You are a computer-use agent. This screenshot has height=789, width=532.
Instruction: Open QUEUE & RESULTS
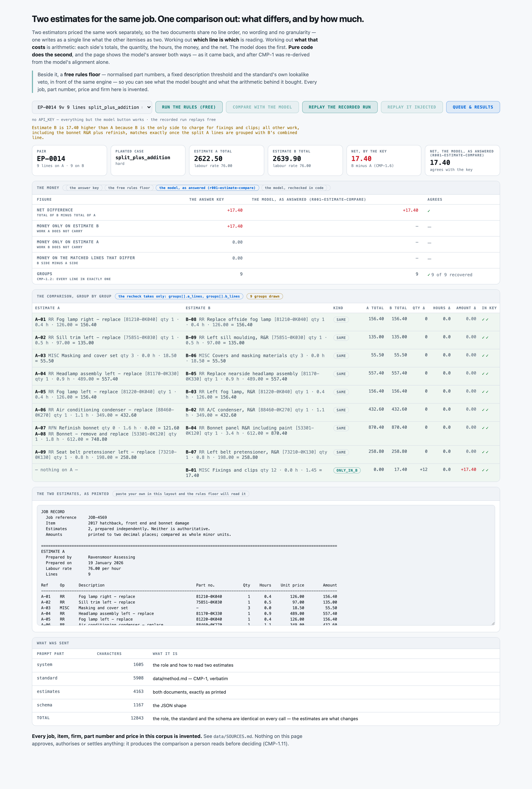473,107
